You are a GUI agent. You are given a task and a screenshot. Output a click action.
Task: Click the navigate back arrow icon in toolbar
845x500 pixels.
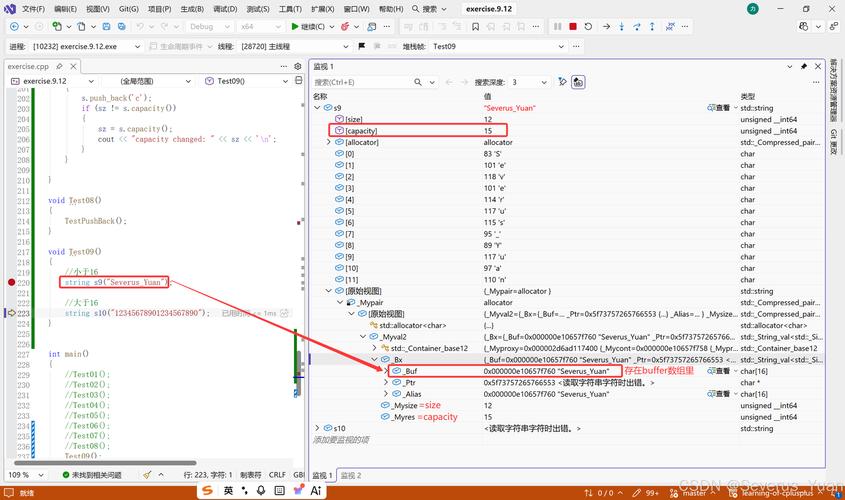(14, 26)
